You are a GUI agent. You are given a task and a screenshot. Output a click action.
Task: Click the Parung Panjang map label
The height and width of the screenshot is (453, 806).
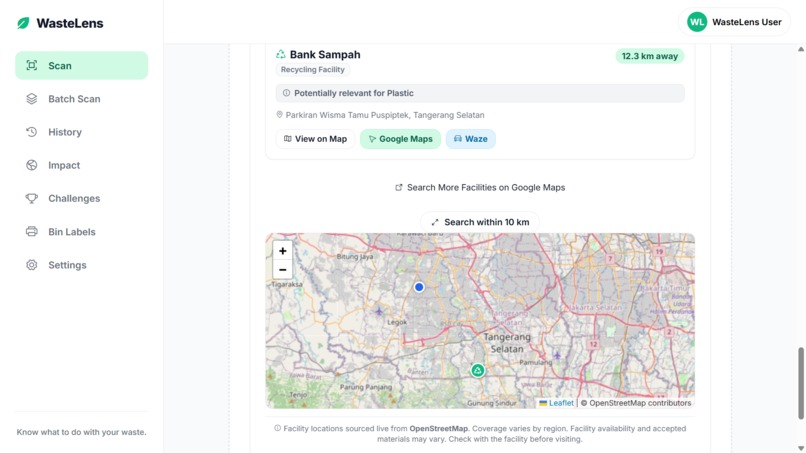click(366, 387)
